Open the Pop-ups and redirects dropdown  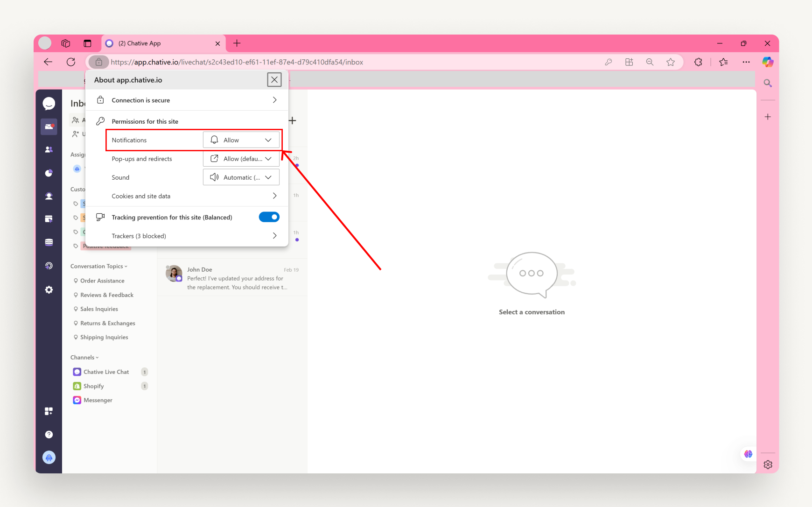click(x=241, y=158)
